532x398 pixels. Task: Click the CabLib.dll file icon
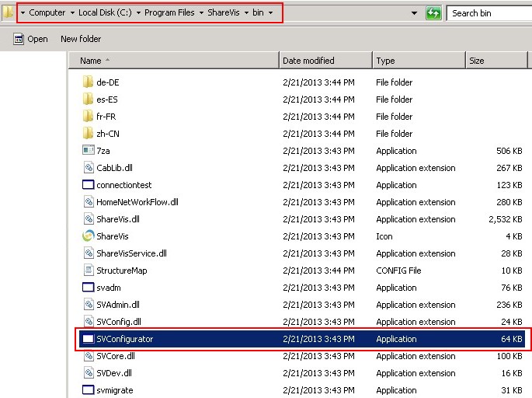(x=89, y=167)
